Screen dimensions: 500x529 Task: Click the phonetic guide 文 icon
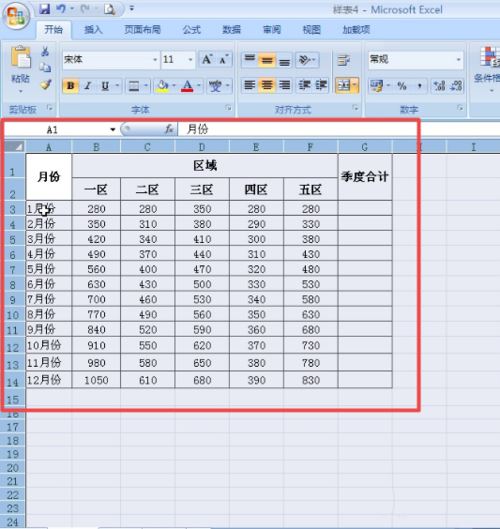(x=215, y=86)
